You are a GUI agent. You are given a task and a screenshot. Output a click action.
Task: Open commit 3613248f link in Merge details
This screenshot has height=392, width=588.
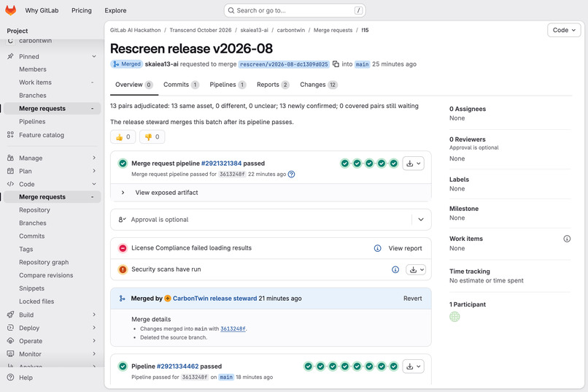coord(233,329)
